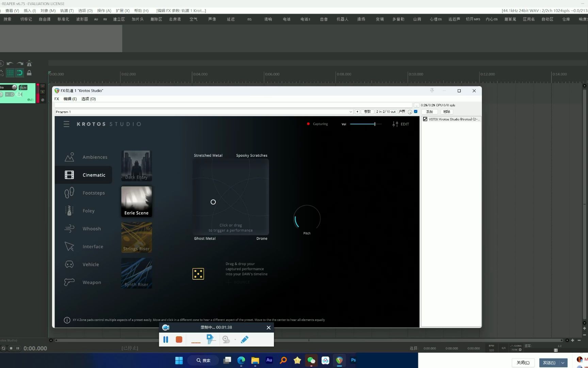This screenshot has height=368, width=588.
Task: Close the recording control bar
Action: point(268,327)
